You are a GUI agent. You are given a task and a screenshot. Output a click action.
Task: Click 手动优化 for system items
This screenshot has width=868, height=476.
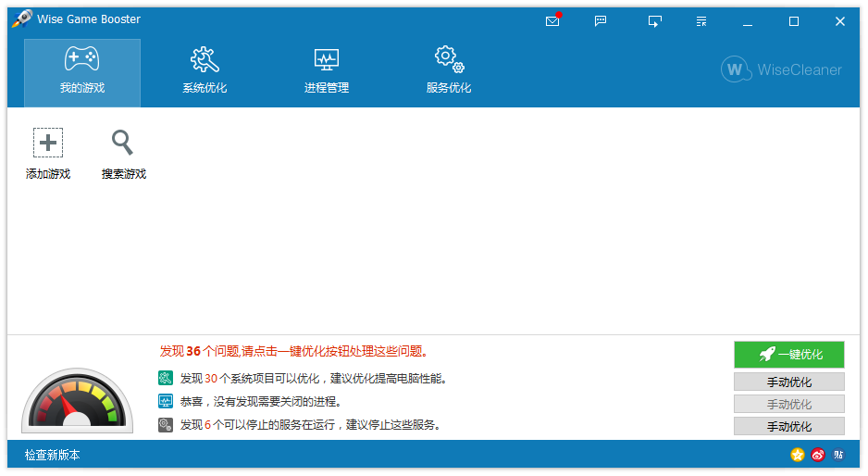[788, 382]
